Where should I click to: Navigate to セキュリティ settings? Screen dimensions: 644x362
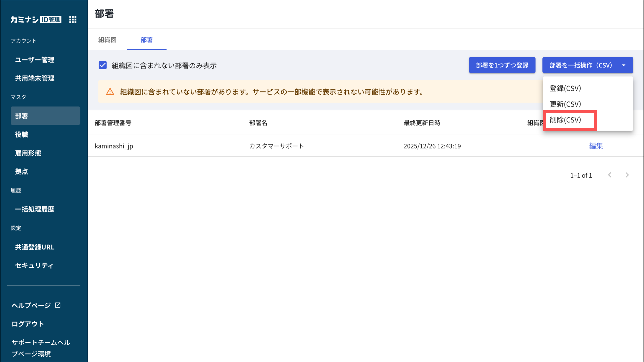tap(34, 265)
